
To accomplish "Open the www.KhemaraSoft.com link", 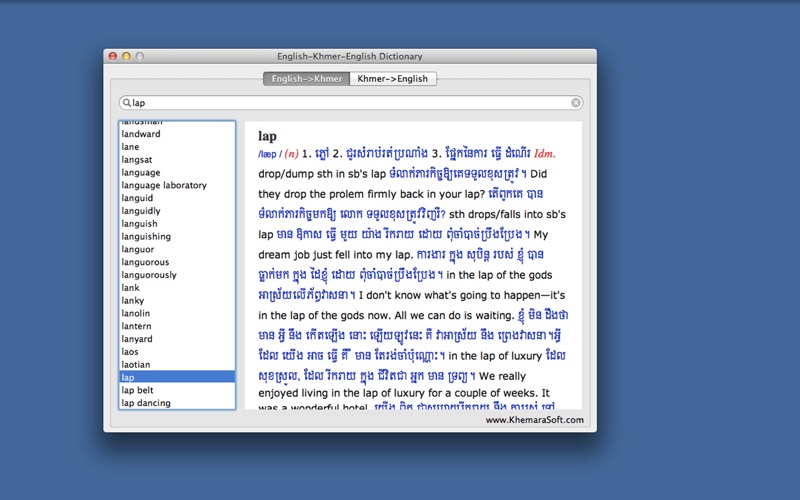I will click(x=534, y=420).
